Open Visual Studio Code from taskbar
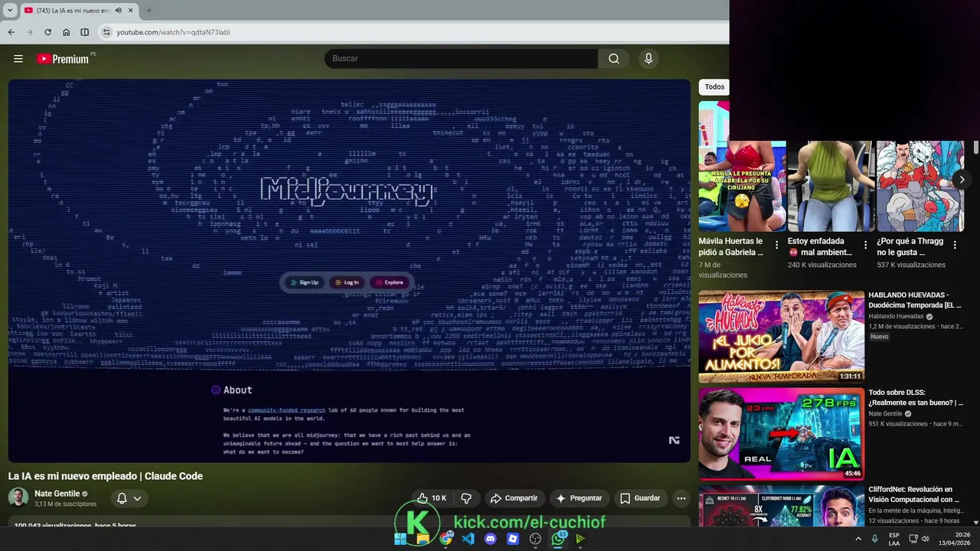The image size is (980, 551). 468,539
